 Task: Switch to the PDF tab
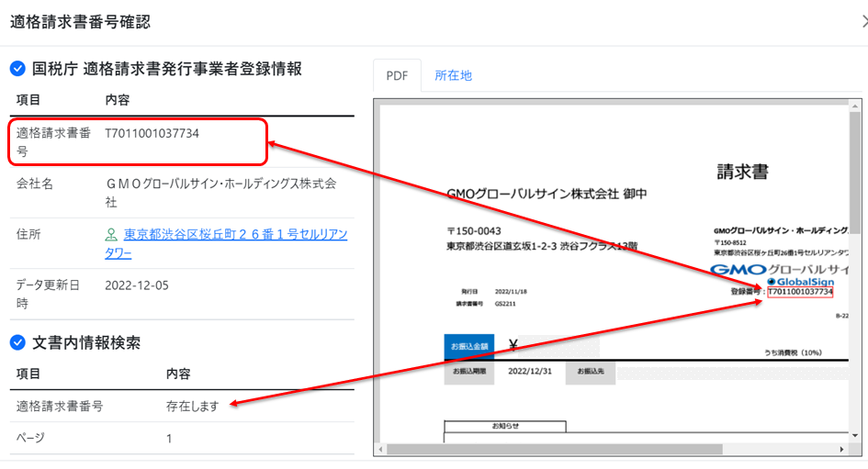click(x=397, y=75)
